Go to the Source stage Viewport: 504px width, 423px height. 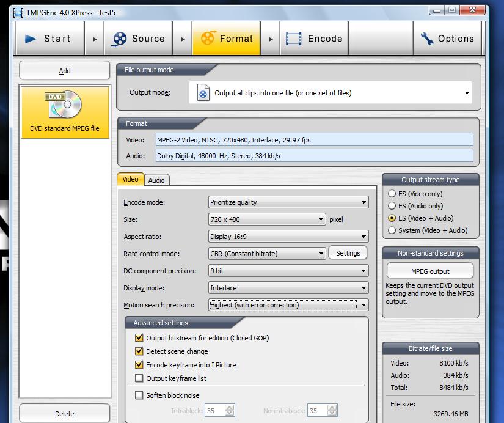click(x=138, y=39)
